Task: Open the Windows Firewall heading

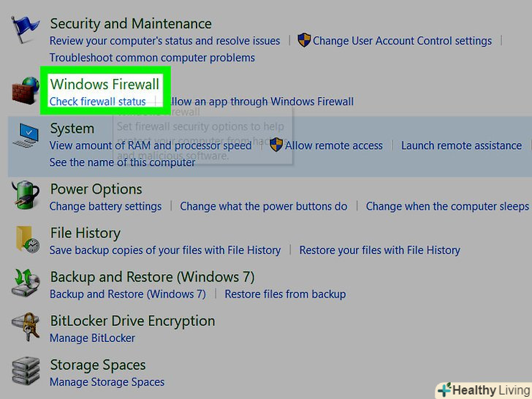Action: tap(104, 84)
